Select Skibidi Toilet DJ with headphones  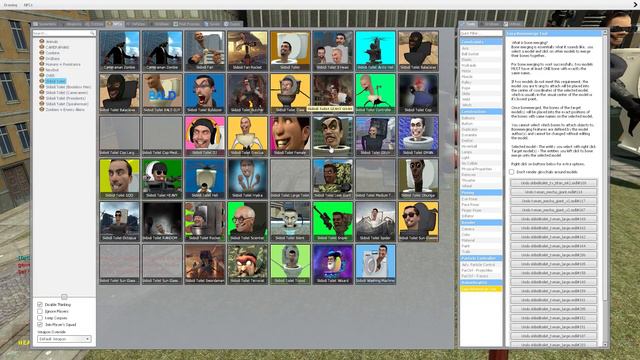point(204,136)
